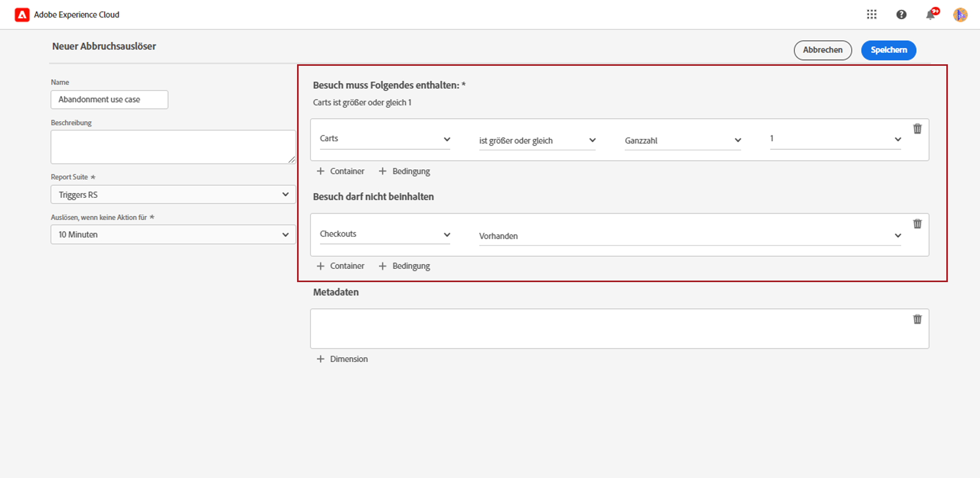
Task: Expand the Vorhanden operator dropdown
Action: (690, 236)
